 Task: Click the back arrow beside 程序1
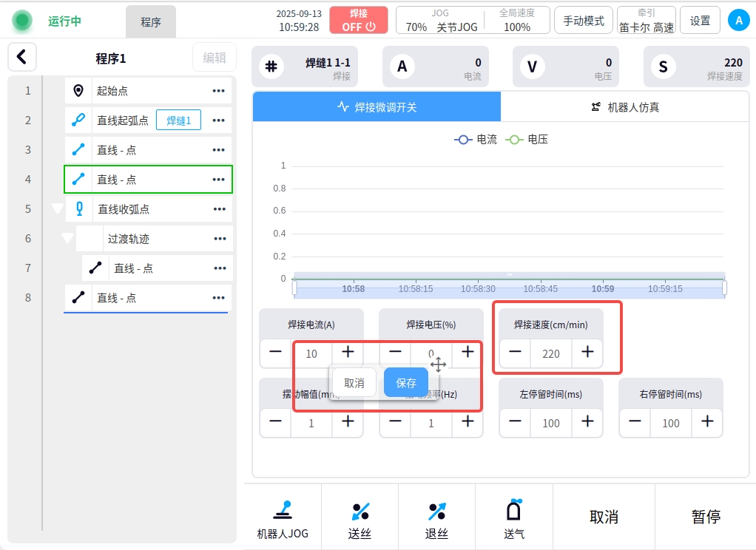[x=22, y=57]
